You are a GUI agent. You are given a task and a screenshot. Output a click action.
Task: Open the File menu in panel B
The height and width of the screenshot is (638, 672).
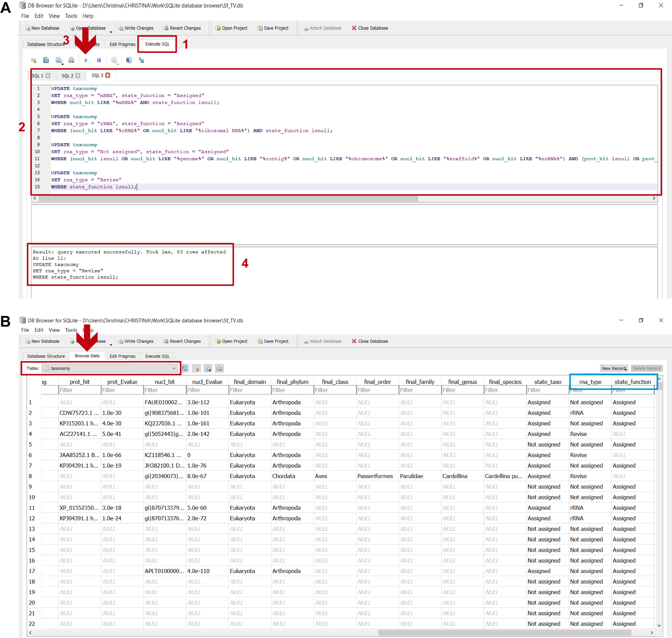pos(25,330)
